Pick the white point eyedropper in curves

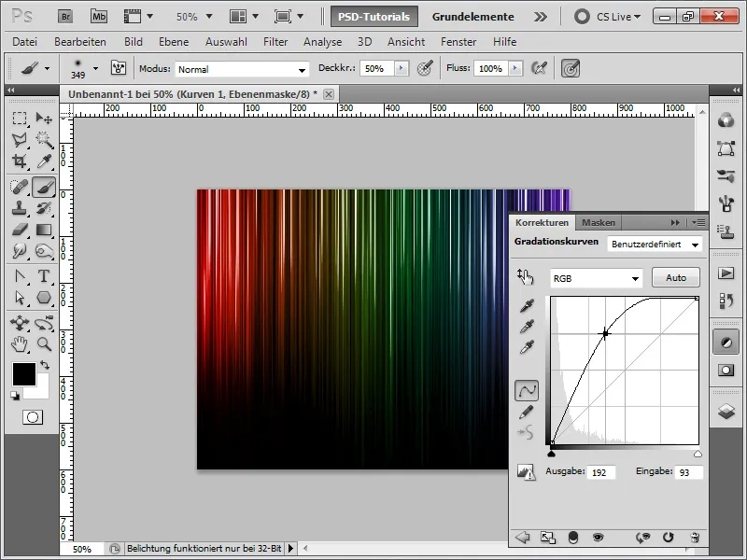tap(527, 347)
